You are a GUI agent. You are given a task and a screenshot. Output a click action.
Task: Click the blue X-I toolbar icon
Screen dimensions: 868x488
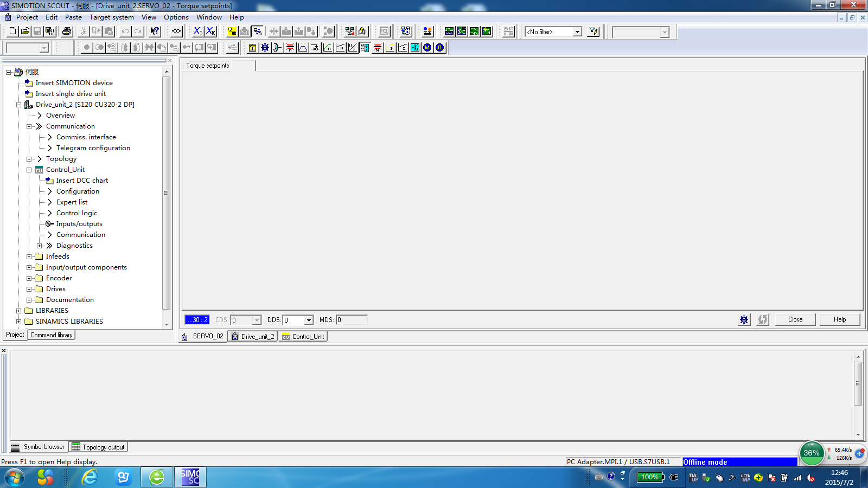click(x=198, y=31)
